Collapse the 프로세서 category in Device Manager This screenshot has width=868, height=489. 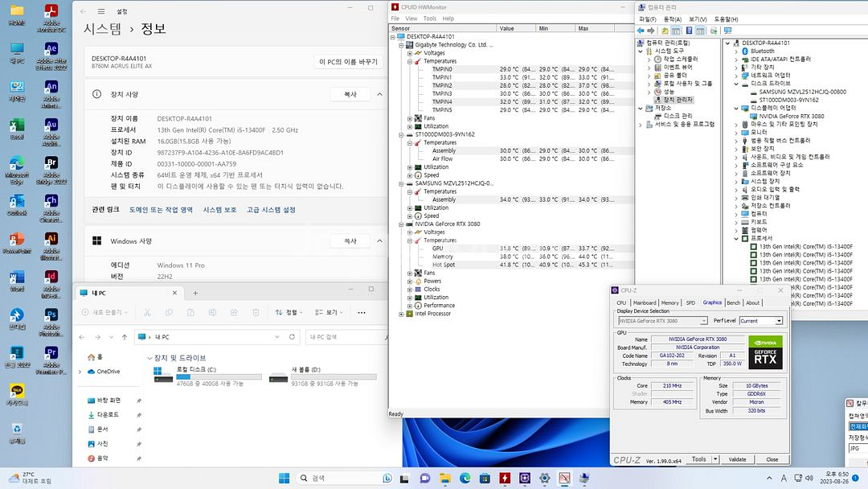736,238
